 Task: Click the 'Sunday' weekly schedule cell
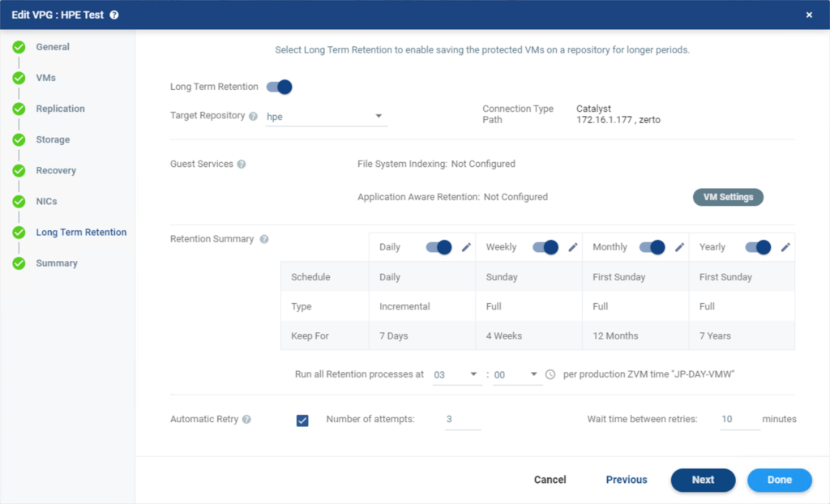[x=529, y=277]
